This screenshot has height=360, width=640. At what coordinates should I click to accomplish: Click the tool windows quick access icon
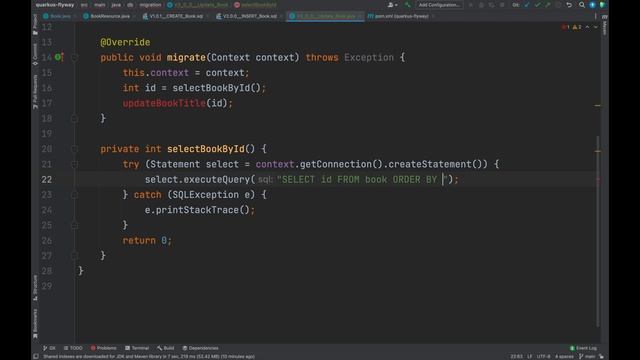coord(36,356)
